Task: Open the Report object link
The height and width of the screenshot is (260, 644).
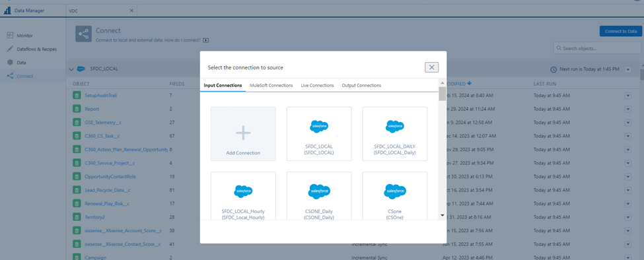Action: pos(92,109)
